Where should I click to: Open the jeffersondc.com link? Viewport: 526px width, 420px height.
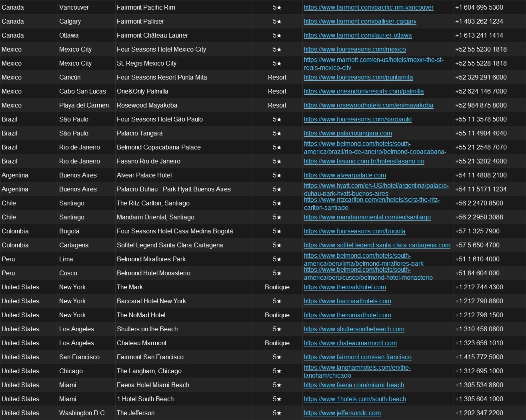(342, 413)
